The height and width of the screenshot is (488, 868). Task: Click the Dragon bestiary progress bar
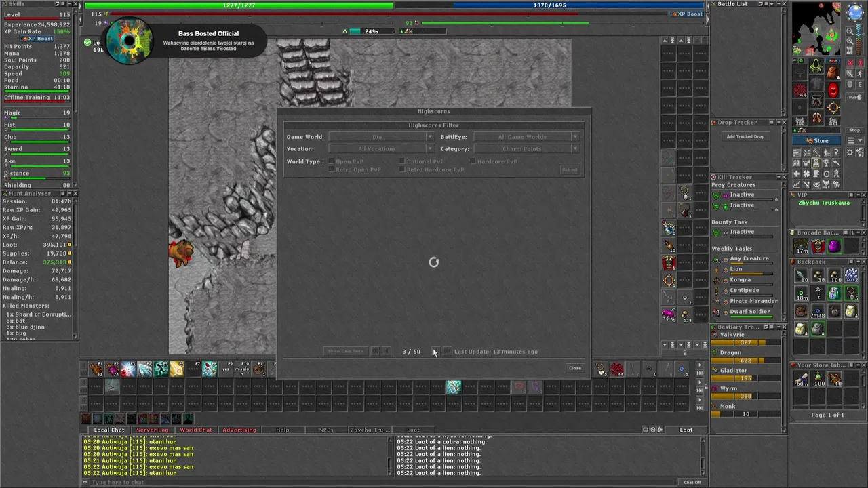[x=745, y=361]
